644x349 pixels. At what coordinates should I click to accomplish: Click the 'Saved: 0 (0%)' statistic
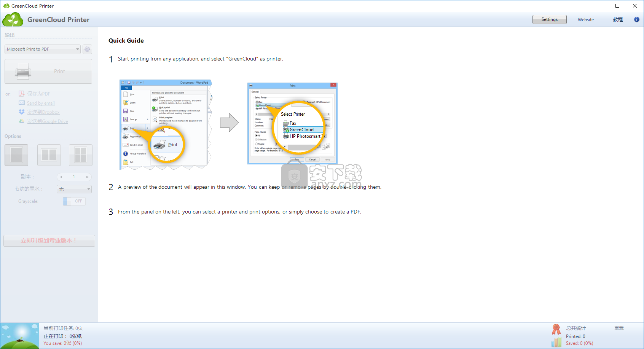coord(579,343)
